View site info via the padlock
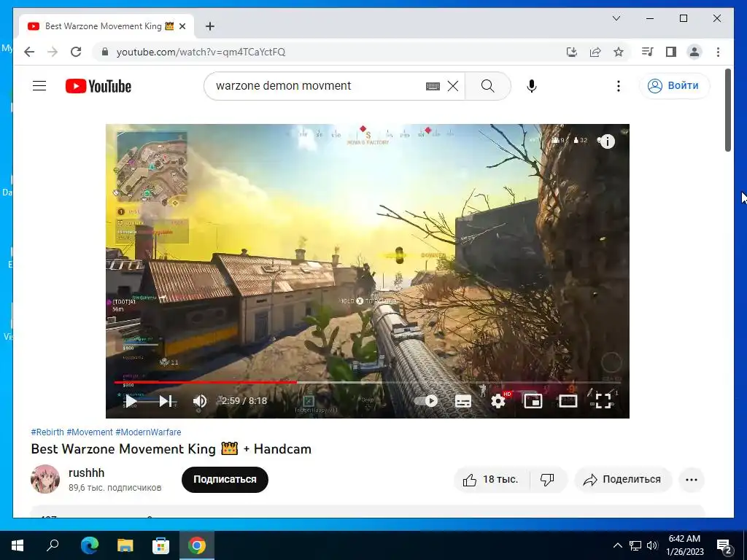 click(x=105, y=52)
